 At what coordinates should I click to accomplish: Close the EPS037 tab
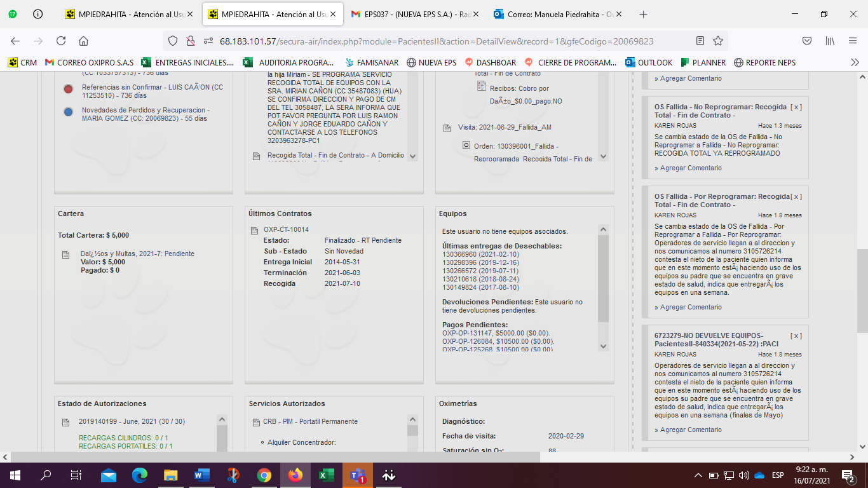click(476, 14)
